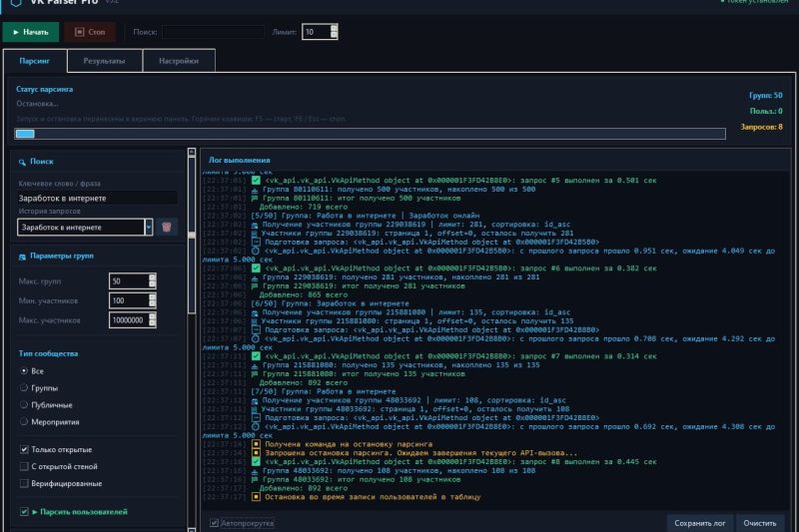This screenshot has width=799, height=532.
Task: Click flag icon on Группа 229038619 итог line
Action: click(255, 286)
